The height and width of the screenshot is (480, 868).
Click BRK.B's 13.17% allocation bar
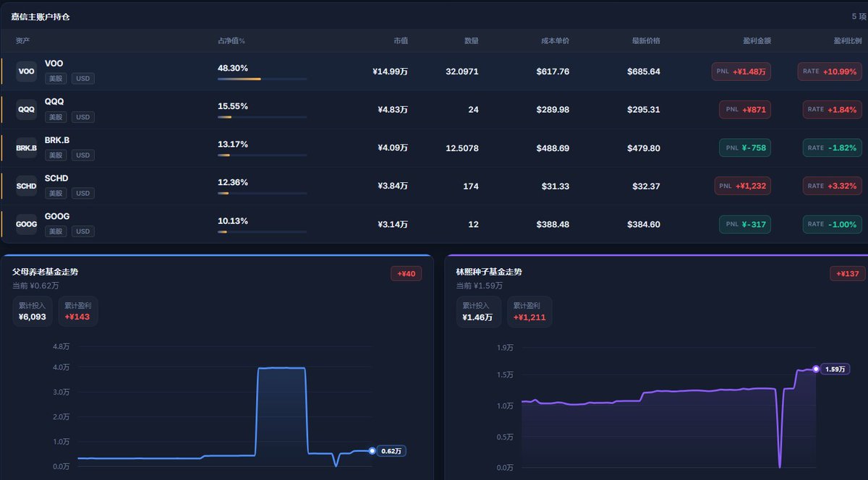point(262,155)
